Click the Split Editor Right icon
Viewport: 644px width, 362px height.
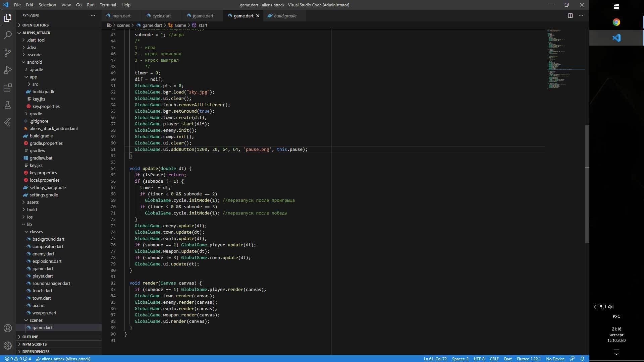570,16
